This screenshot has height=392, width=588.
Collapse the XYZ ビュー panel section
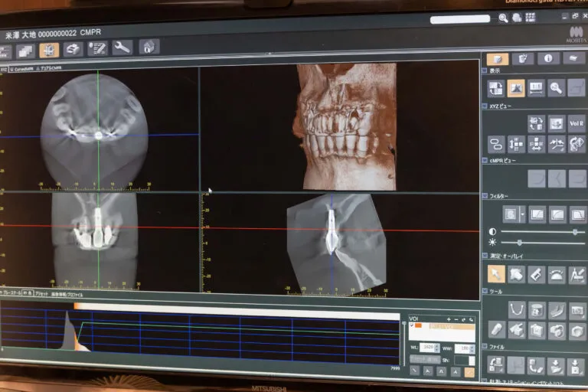point(485,106)
